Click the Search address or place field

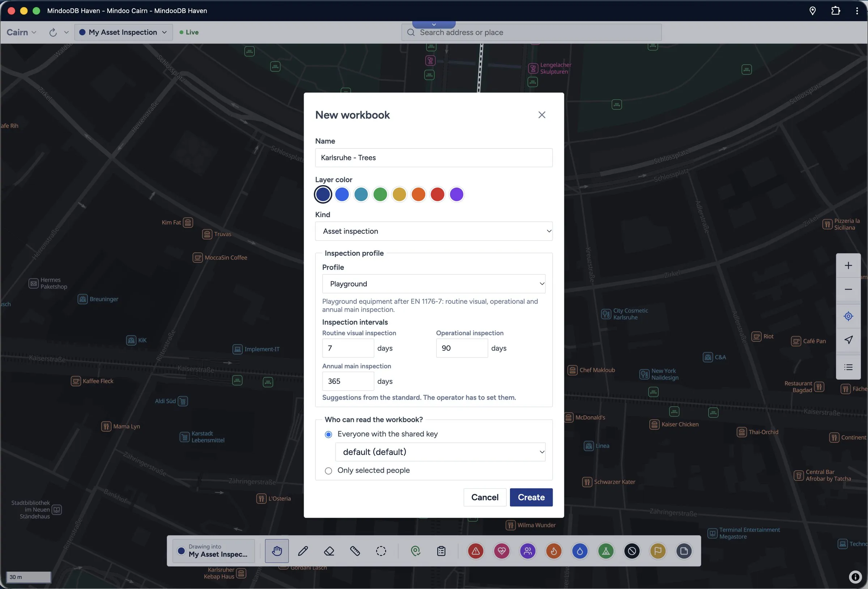tap(531, 32)
